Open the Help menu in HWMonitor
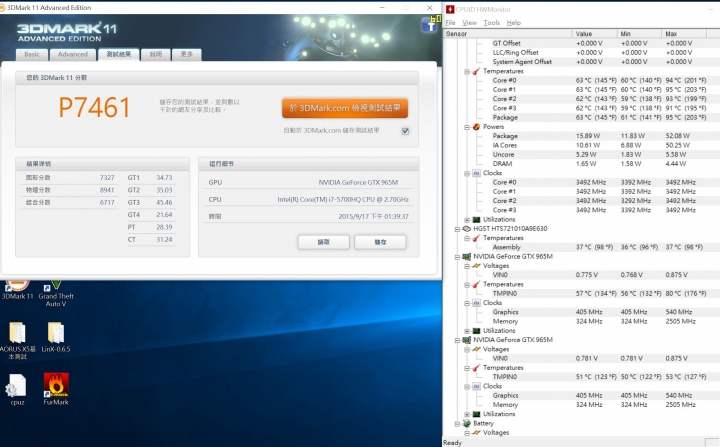The width and height of the screenshot is (720, 447). coord(514,23)
